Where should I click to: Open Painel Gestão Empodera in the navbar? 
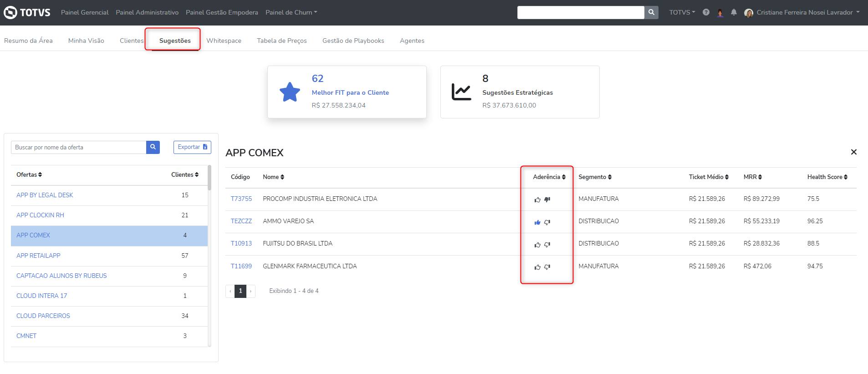point(222,12)
